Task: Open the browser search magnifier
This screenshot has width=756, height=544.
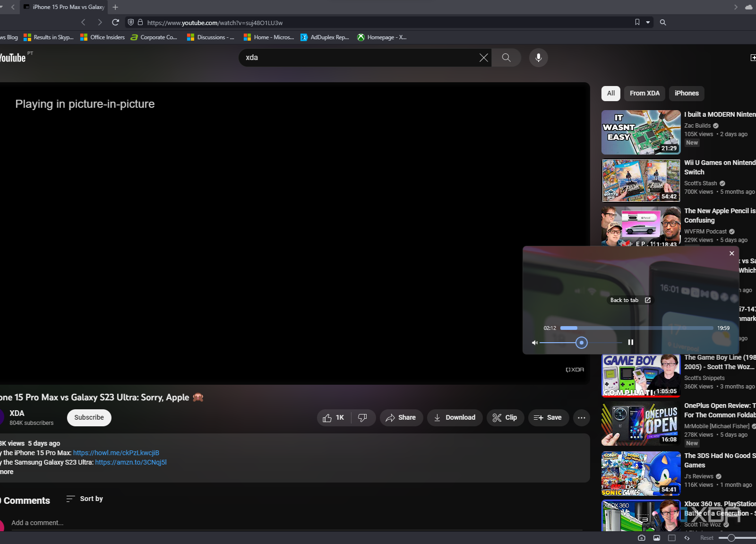Action: pyautogui.click(x=663, y=22)
